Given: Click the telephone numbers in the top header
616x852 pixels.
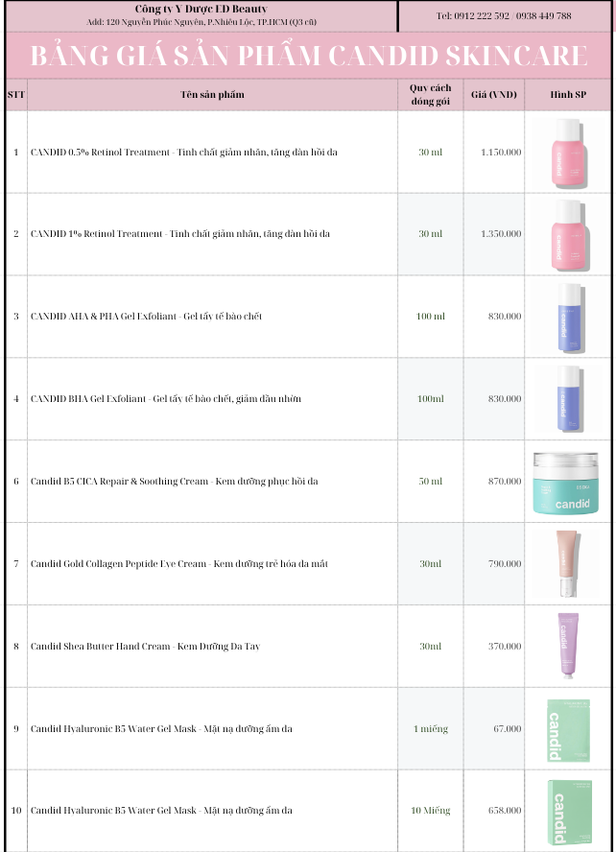Looking at the screenshot, I should pyautogui.click(x=504, y=16).
